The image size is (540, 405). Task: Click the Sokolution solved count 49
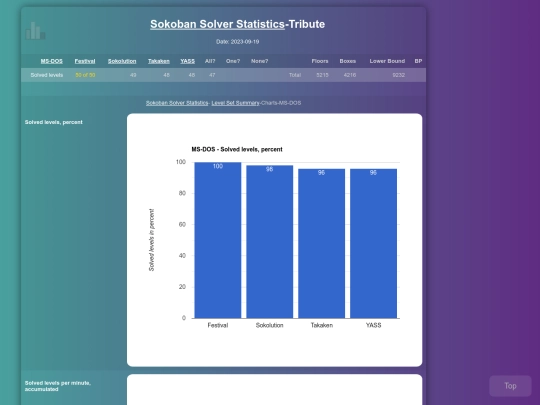click(133, 75)
